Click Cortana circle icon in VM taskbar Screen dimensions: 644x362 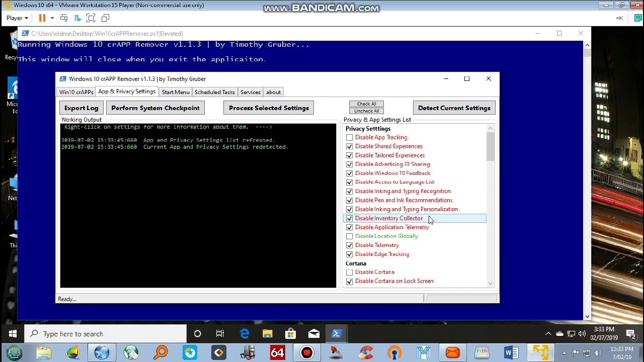197,334
